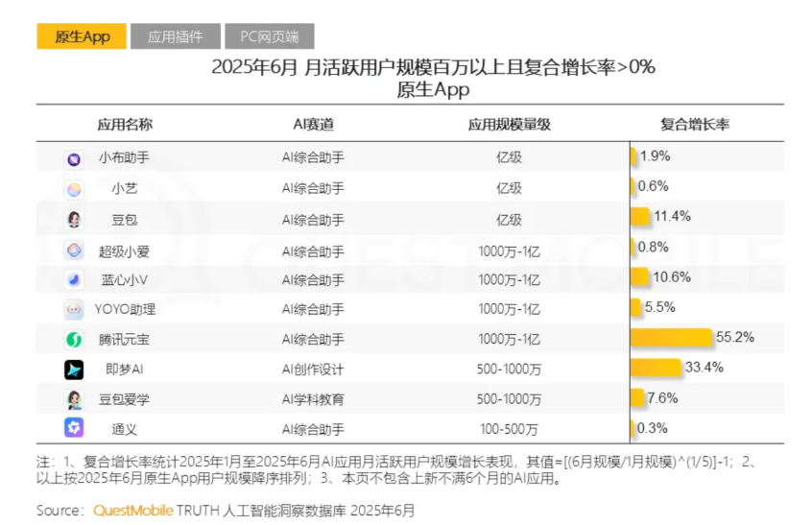The height and width of the screenshot is (525, 812).
Task: Click the 小布助手 app icon
Action: (74, 159)
